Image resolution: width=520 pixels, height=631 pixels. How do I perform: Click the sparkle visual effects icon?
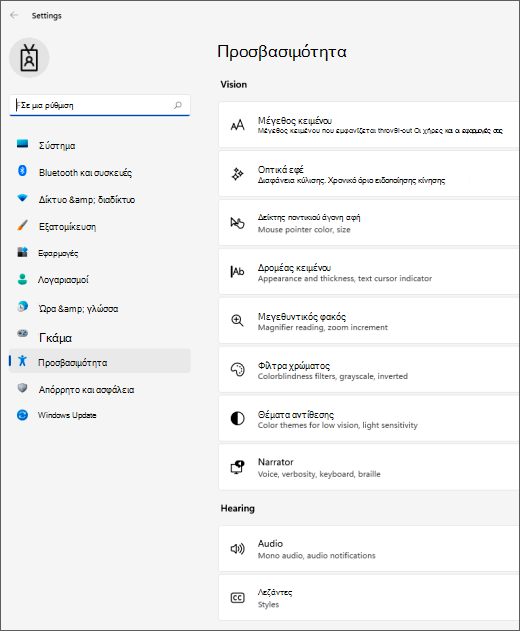point(237,174)
